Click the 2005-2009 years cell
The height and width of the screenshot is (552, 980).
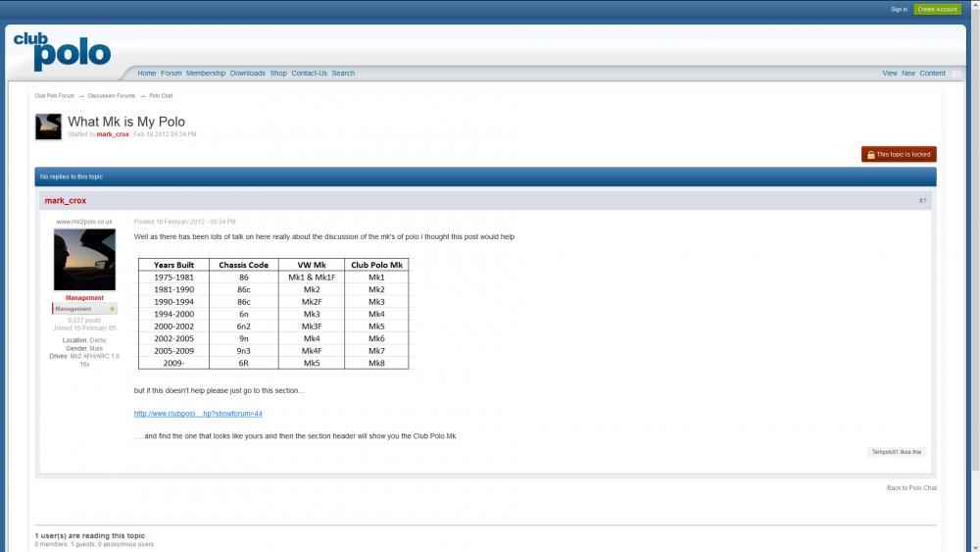[173, 351]
